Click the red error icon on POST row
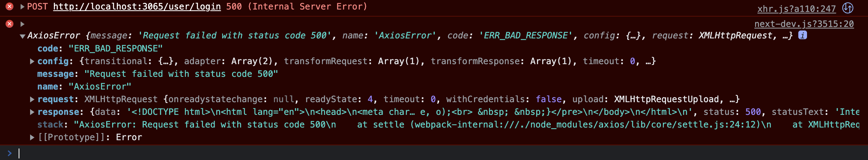The width and height of the screenshot is (868, 160). tap(10, 7)
